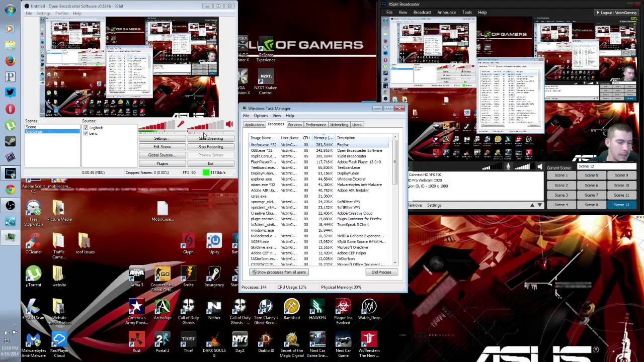Mute the speaker in XSplit Broadcaster
This screenshot has height=362, width=644.
(x=539, y=166)
